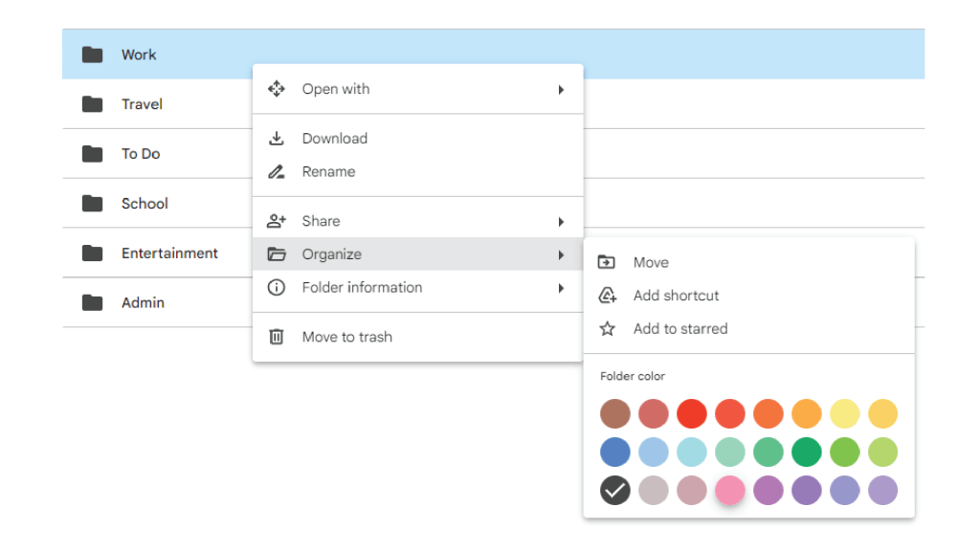The image size is (980, 551).
Task: Click the Share person-add icon
Action: pyautogui.click(x=277, y=220)
